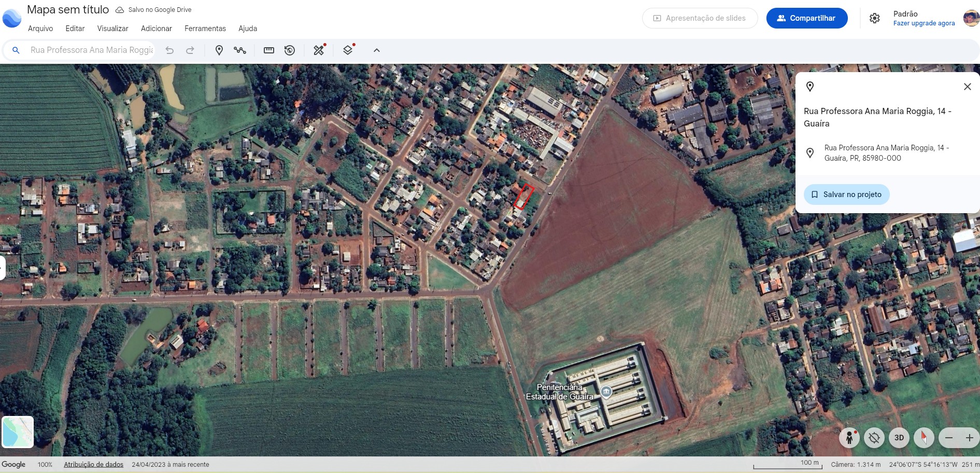The image size is (980, 473).
Task: Open the Ferramentas menu
Action: point(205,29)
